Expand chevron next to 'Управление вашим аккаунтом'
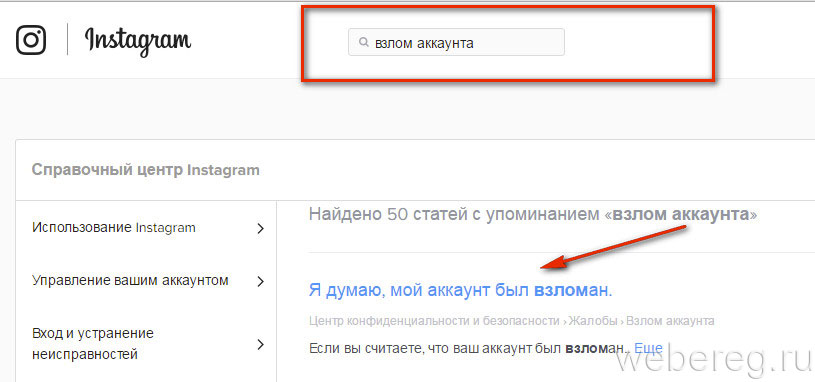Viewport: 815px width, 382px height. coord(261,282)
